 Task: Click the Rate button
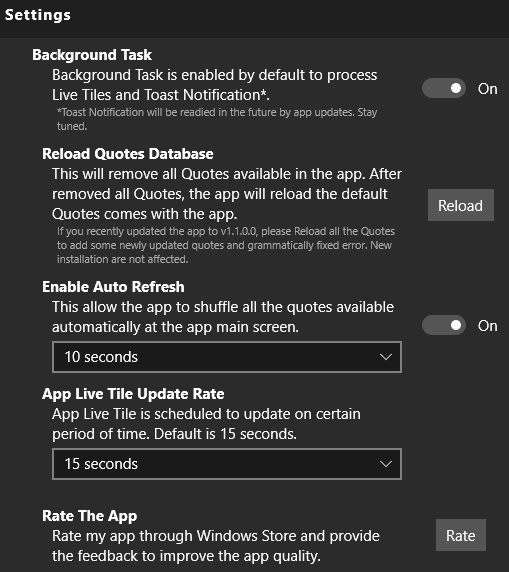coord(461,535)
